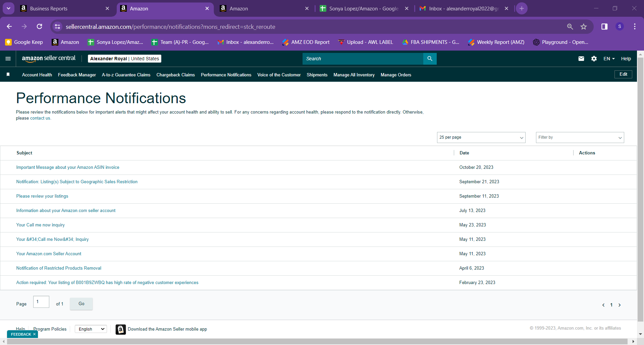Screen dimensions: 644x345
Task: Open the Playground - OpenAI bookmark
Action: pos(560,42)
